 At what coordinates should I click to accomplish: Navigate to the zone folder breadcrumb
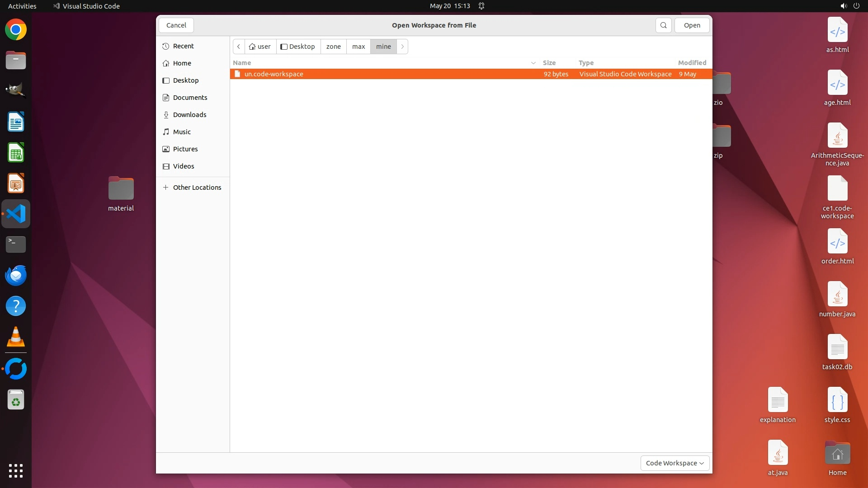click(333, 47)
